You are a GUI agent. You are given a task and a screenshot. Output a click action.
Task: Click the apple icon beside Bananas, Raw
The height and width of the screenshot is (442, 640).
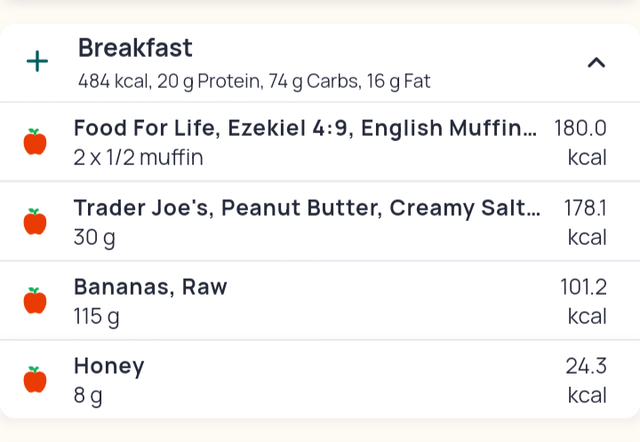tap(35, 300)
